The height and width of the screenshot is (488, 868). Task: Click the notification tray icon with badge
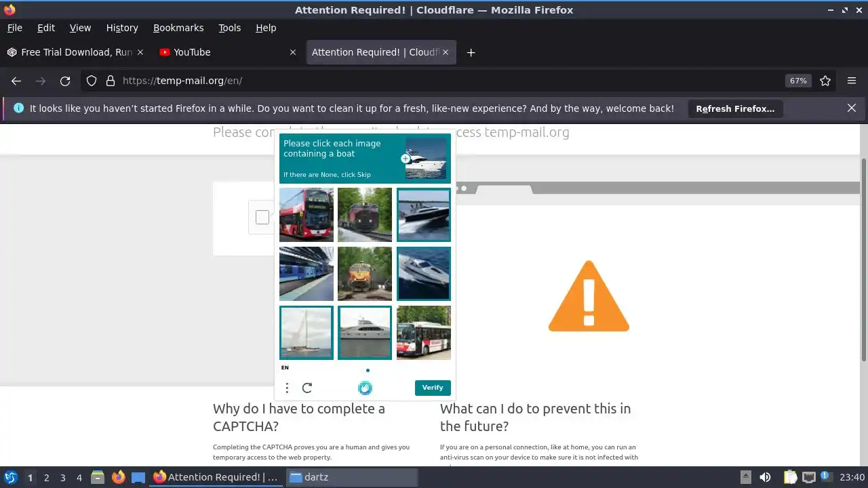(827, 477)
